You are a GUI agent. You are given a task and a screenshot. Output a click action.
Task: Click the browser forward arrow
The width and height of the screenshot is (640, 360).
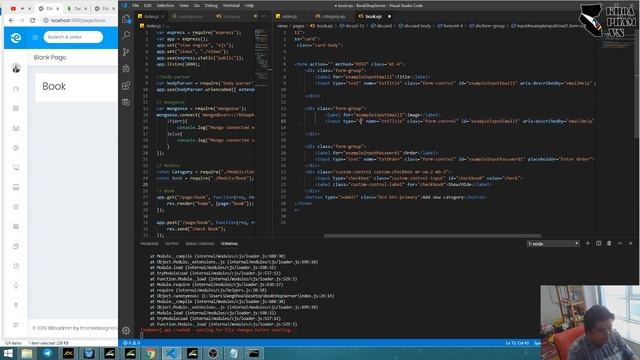pos(22,20)
